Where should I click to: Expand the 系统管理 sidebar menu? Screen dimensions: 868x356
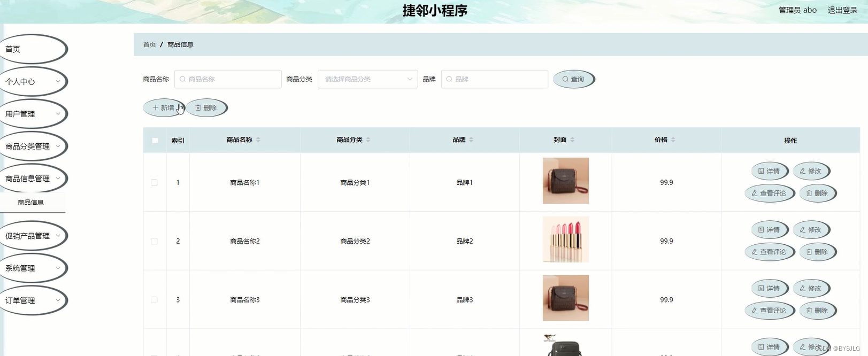click(x=33, y=268)
